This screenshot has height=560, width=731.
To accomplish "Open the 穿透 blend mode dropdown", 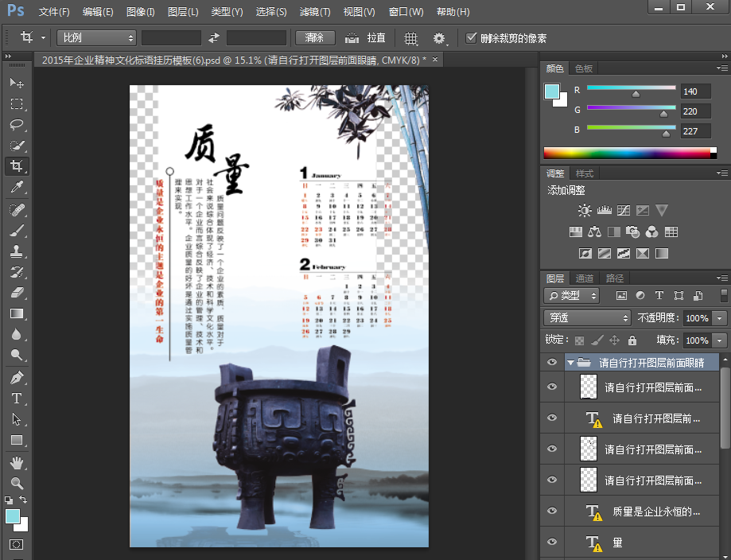I will point(587,318).
